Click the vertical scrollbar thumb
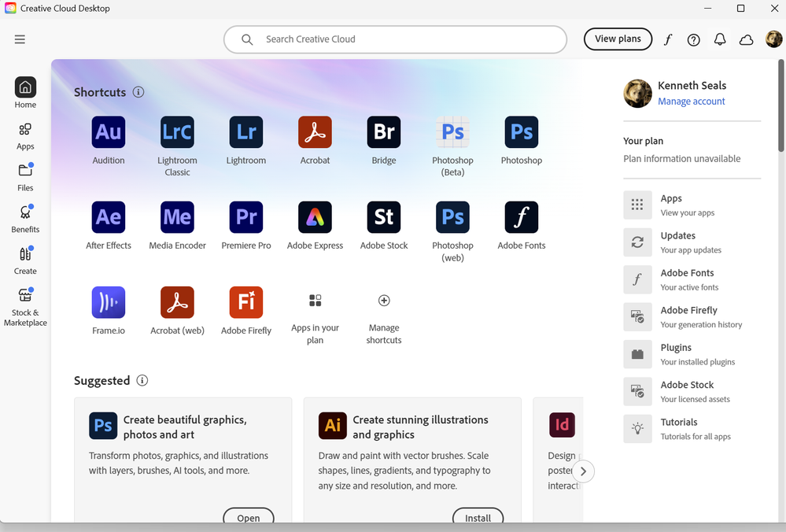 (x=780, y=105)
